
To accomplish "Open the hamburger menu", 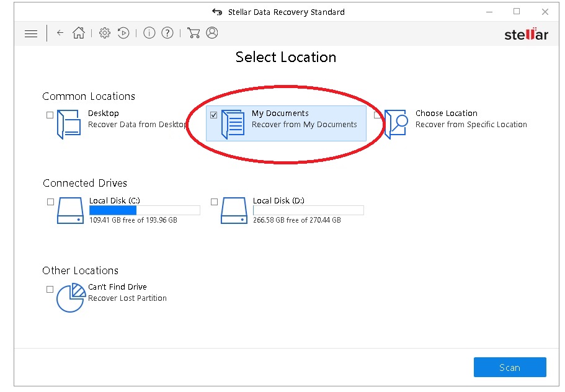I will coord(31,33).
